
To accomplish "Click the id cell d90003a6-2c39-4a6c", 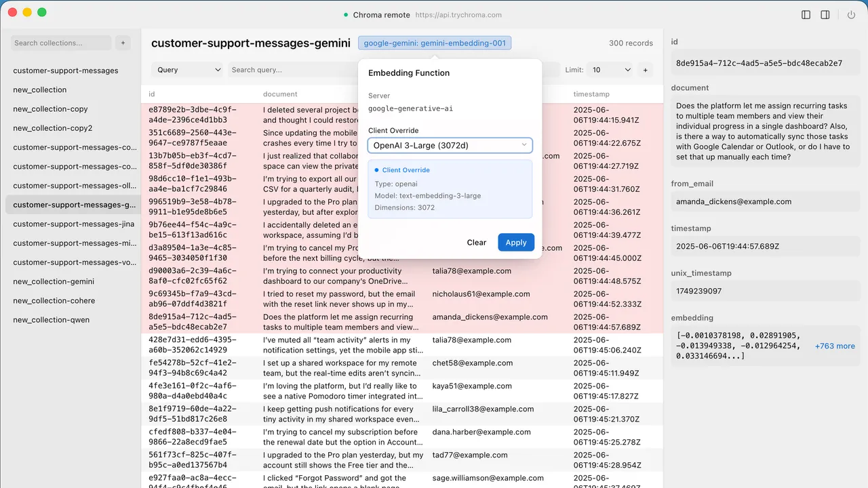I will pyautogui.click(x=193, y=276).
